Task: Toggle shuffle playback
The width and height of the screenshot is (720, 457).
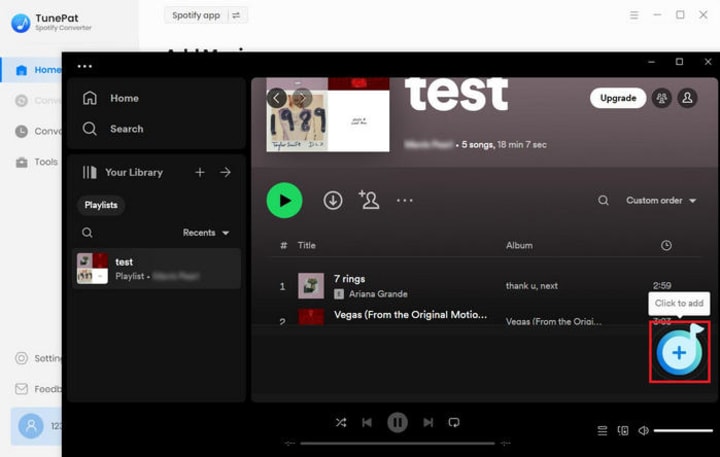Action: [341, 422]
